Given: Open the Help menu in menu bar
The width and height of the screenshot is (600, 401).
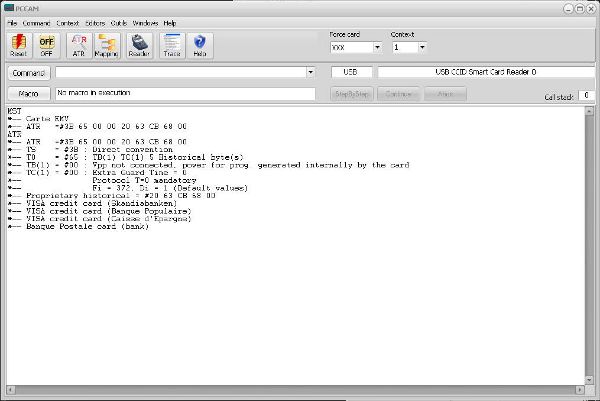Looking at the screenshot, I should tap(170, 23).
